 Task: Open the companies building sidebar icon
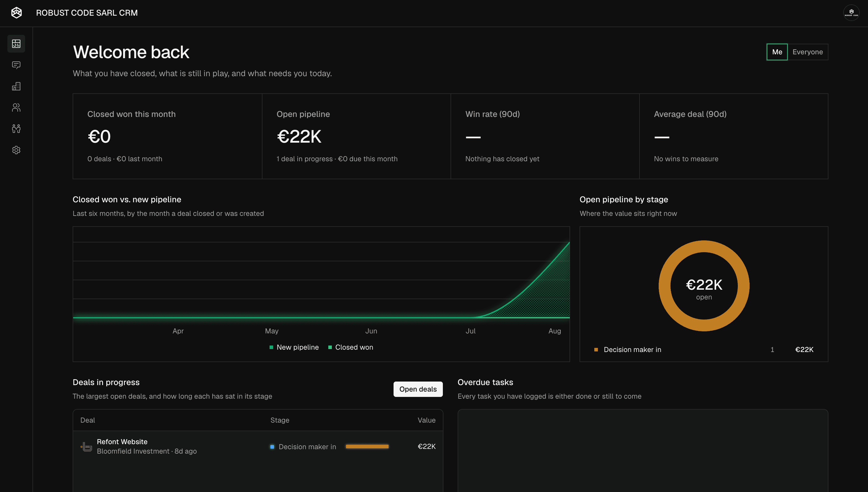pos(16,86)
